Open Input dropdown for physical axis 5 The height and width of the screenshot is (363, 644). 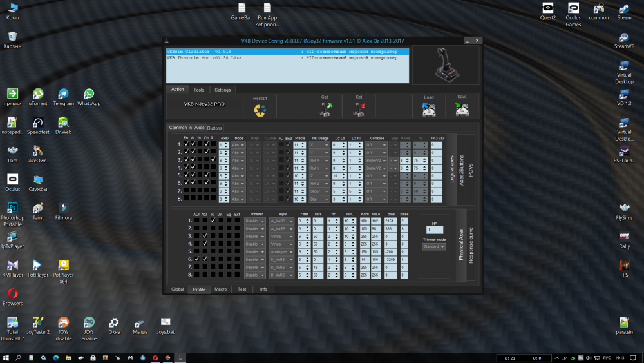coord(281,251)
